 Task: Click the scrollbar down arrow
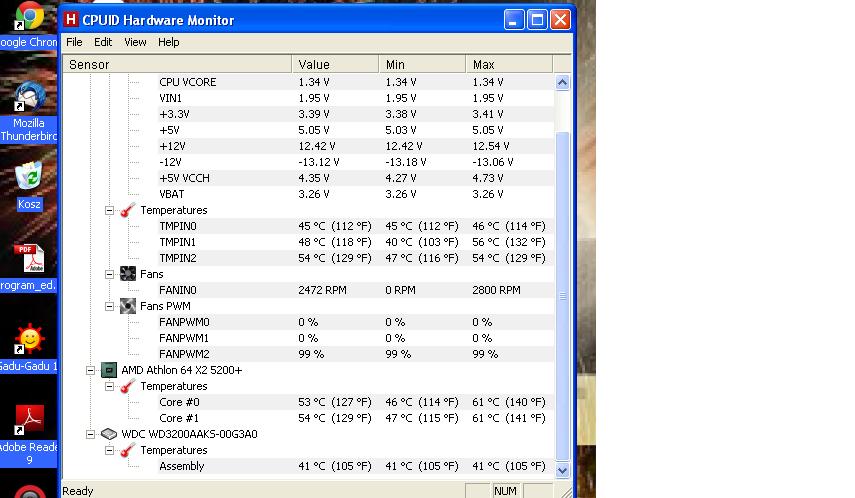click(x=562, y=470)
